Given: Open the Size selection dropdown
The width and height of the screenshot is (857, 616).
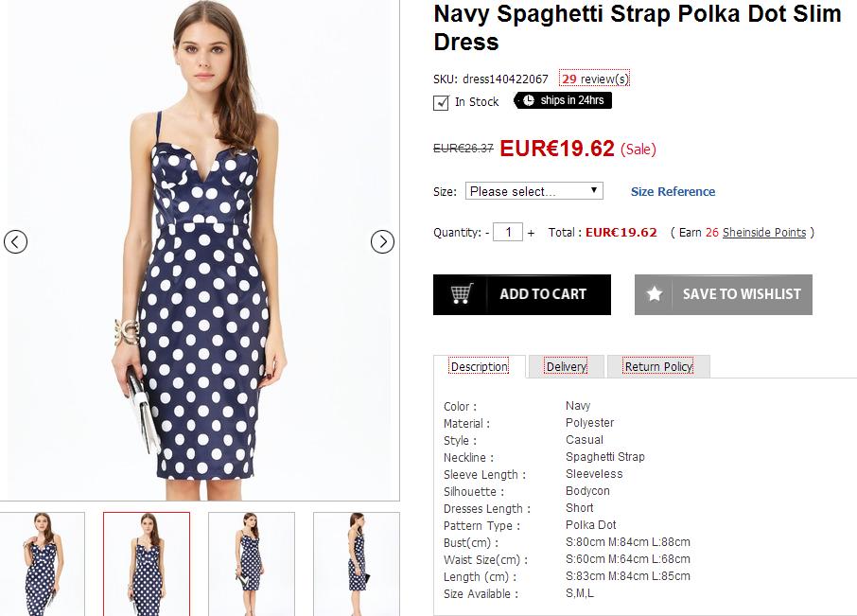Looking at the screenshot, I should pyautogui.click(x=533, y=190).
